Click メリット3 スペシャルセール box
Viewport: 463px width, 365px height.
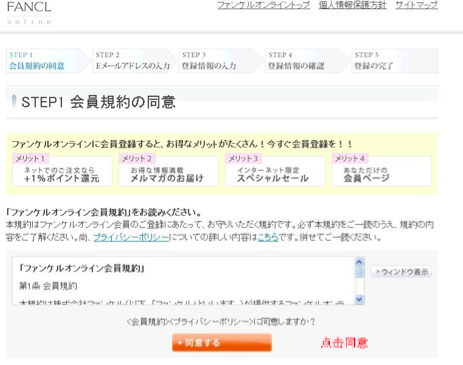tap(275, 170)
